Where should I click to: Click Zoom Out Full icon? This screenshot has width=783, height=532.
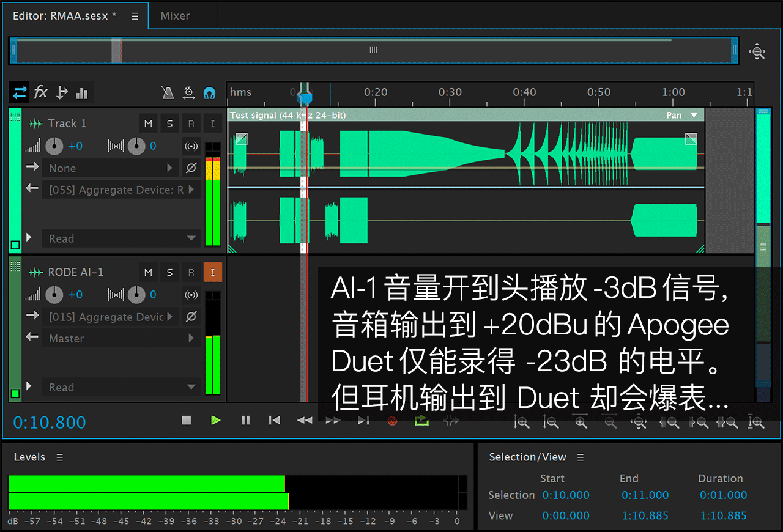pyautogui.click(x=639, y=421)
